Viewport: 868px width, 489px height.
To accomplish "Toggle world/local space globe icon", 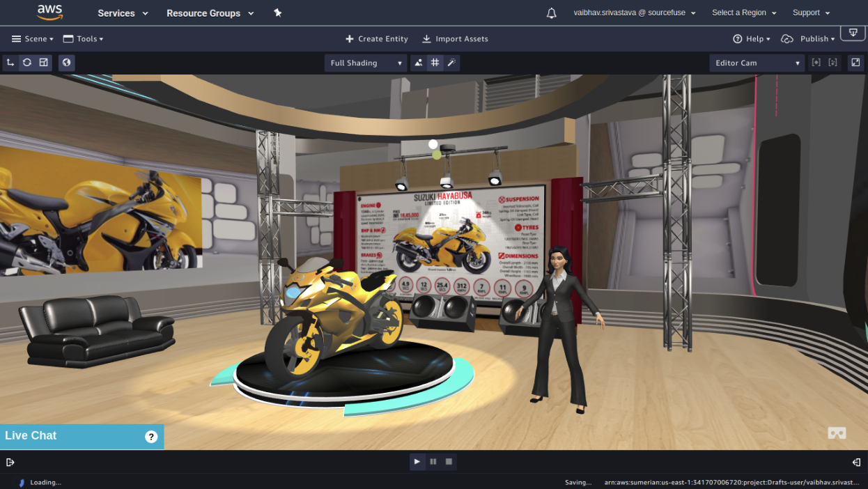I will tap(66, 63).
